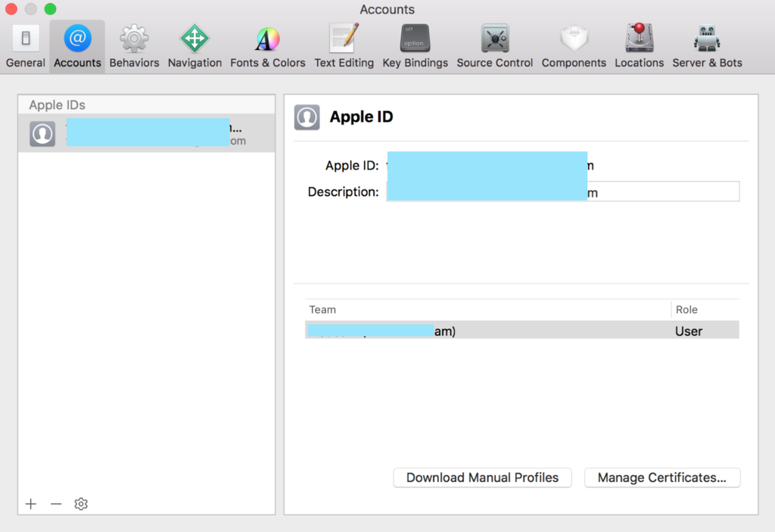Click the Apple ID header avatar icon
775x532 pixels.
click(307, 117)
